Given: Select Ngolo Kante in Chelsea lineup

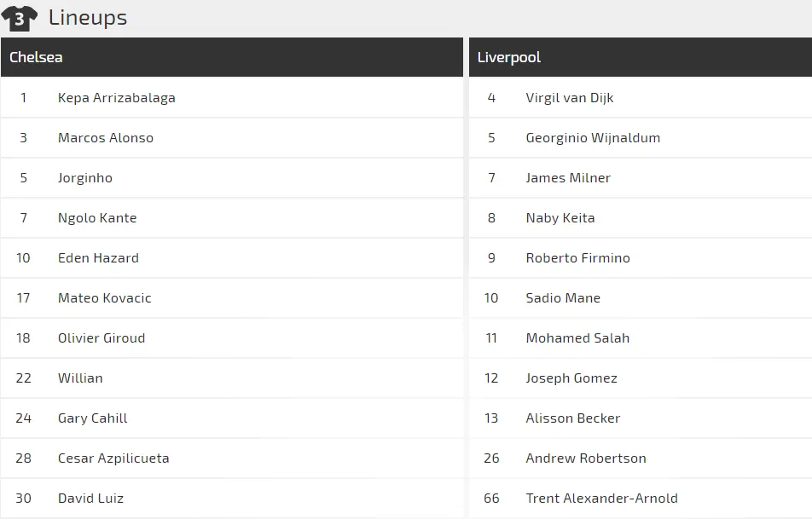Looking at the screenshot, I should click(x=97, y=218).
